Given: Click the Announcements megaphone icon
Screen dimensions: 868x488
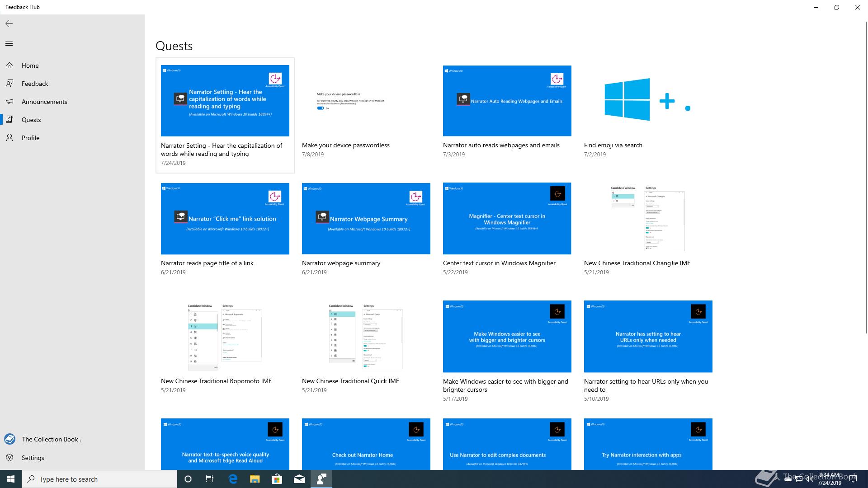Looking at the screenshot, I should tap(9, 102).
